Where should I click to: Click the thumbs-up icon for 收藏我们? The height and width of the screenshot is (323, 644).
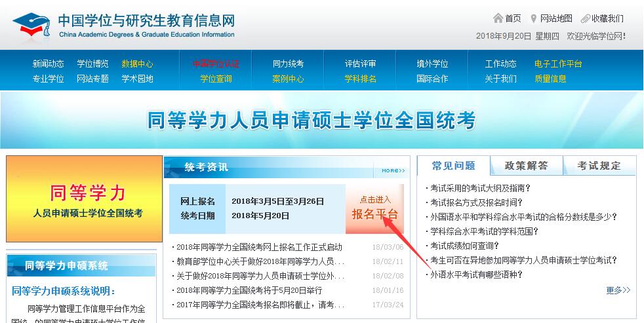(586, 18)
